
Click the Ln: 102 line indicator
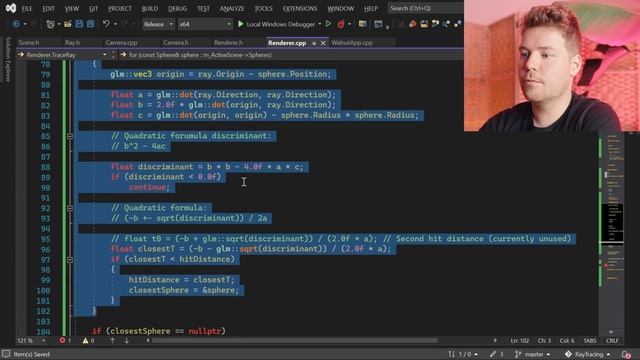click(x=520, y=340)
